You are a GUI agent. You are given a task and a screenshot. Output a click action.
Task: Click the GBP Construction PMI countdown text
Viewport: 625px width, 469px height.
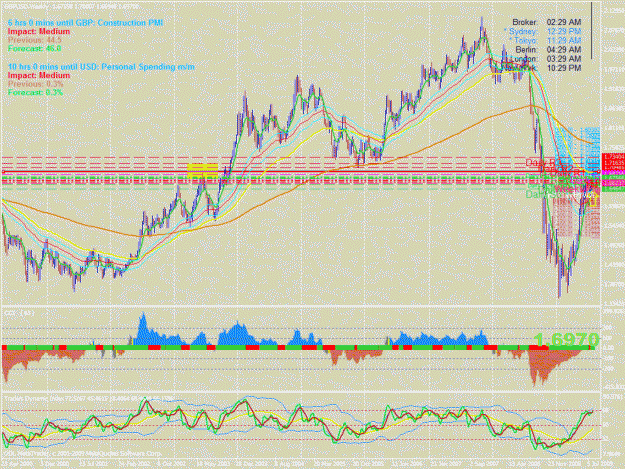[x=85, y=23]
